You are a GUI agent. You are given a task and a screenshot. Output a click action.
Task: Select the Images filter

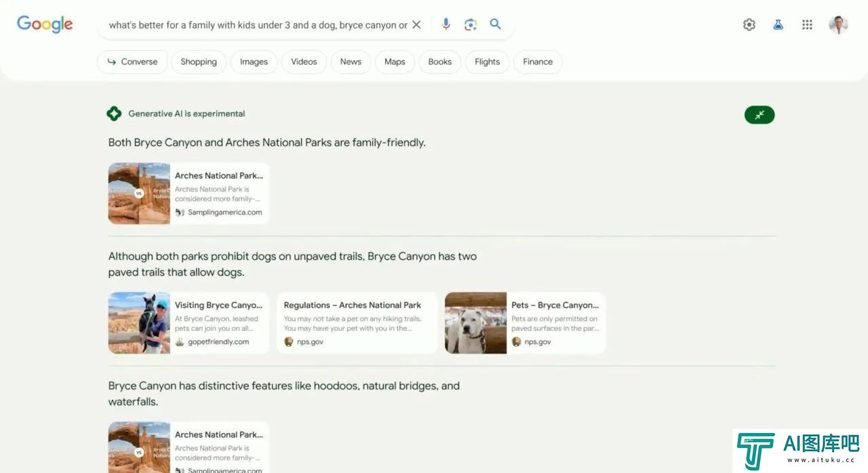[254, 62]
